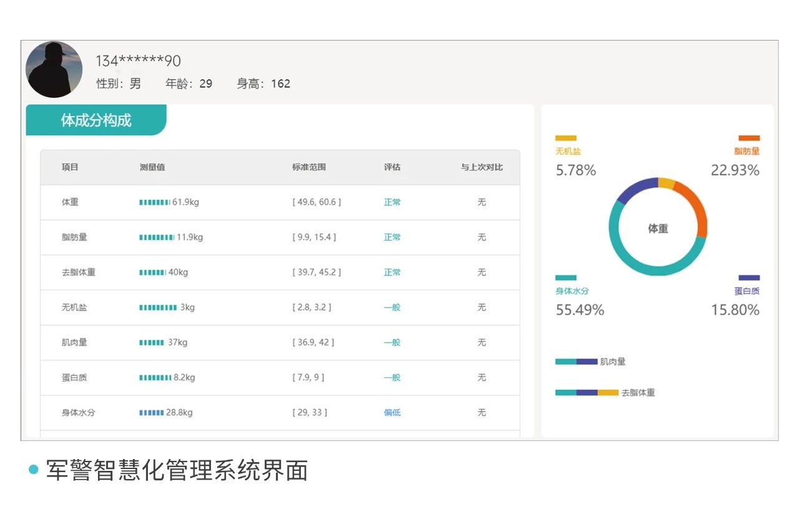Click the user avatar photo
The image size is (799, 532).
click(54, 69)
